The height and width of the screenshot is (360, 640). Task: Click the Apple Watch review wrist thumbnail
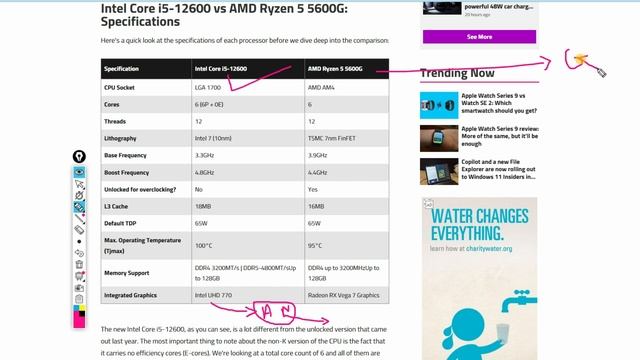(x=439, y=138)
